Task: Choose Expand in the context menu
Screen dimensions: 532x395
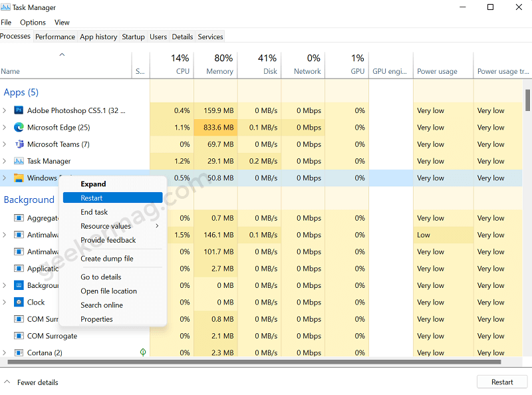Action: [x=112, y=184]
